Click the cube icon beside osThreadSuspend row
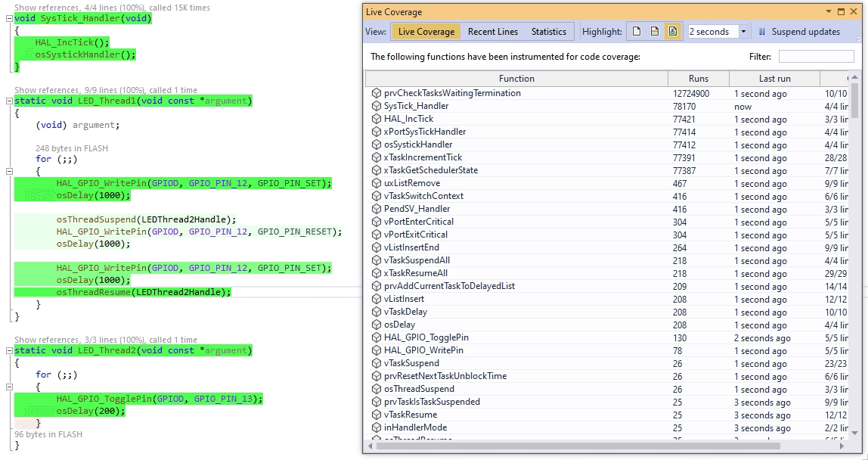This screenshot has width=868, height=460. point(377,389)
